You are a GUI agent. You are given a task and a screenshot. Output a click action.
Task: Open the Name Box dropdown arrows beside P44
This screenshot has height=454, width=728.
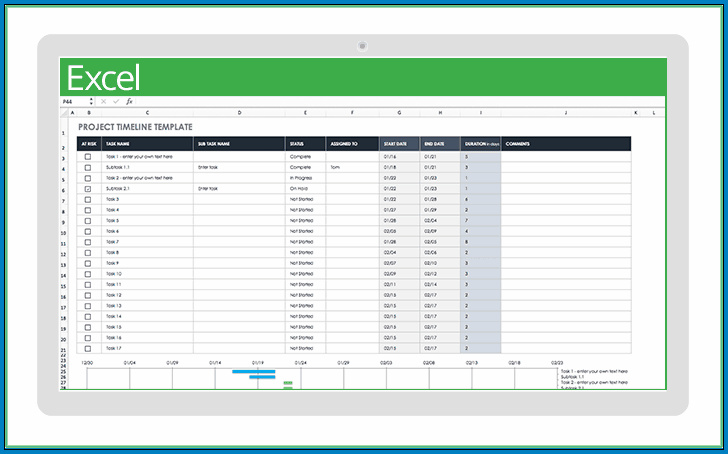click(x=91, y=101)
